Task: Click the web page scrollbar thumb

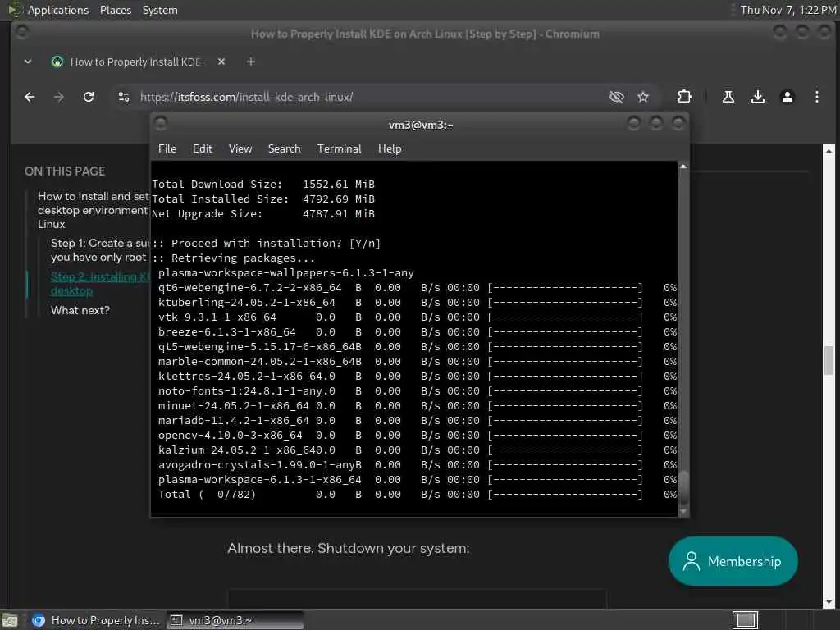Action: click(x=829, y=361)
